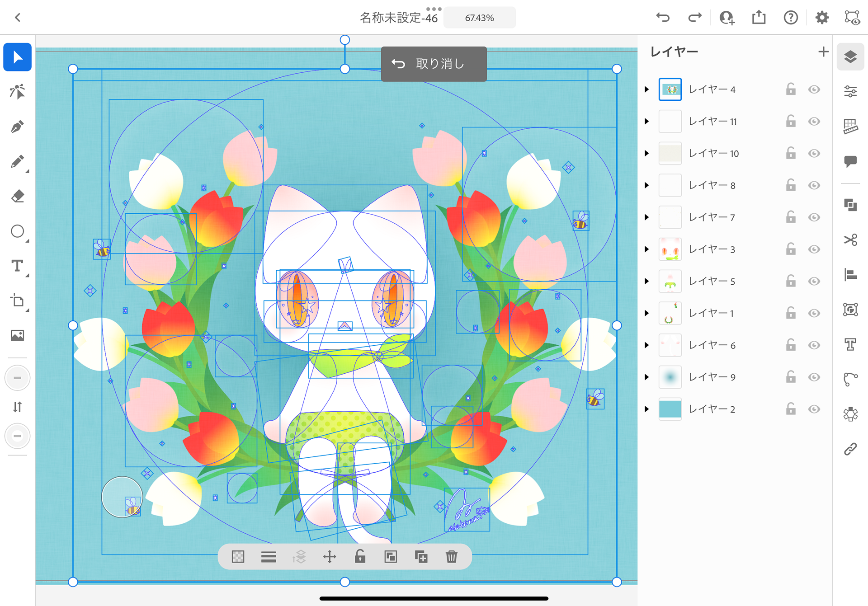Select the Type tool
Image resolution: width=868 pixels, height=606 pixels.
[x=17, y=266]
